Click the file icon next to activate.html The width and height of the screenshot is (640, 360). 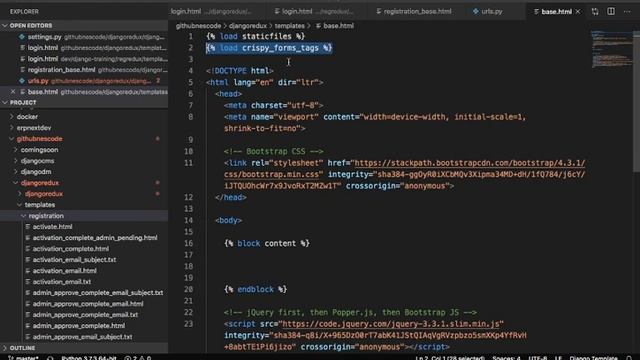(x=28, y=227)
